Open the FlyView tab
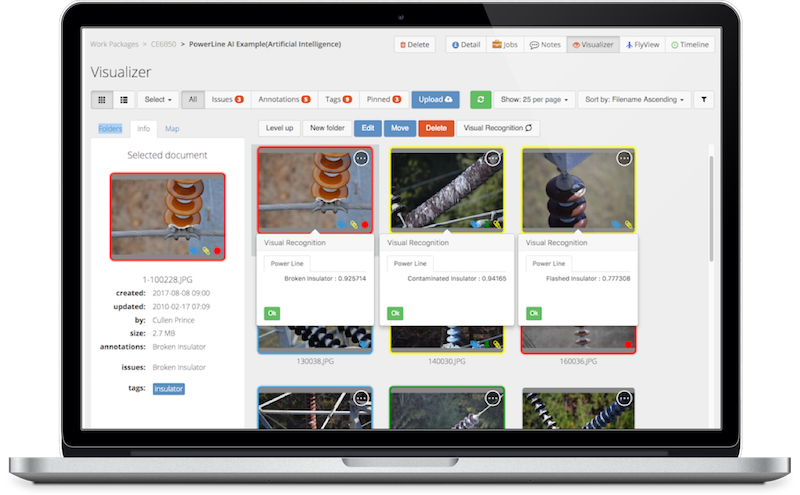 642,45
